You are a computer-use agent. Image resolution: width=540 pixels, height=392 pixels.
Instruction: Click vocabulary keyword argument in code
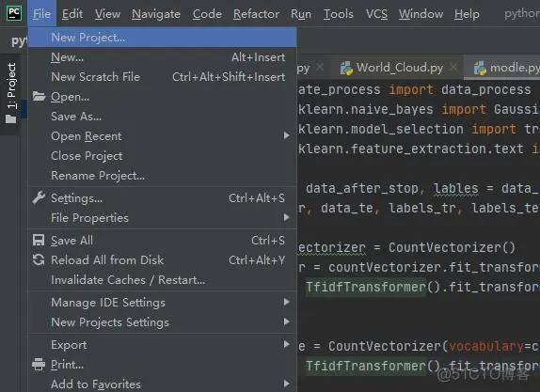point(486,346)
